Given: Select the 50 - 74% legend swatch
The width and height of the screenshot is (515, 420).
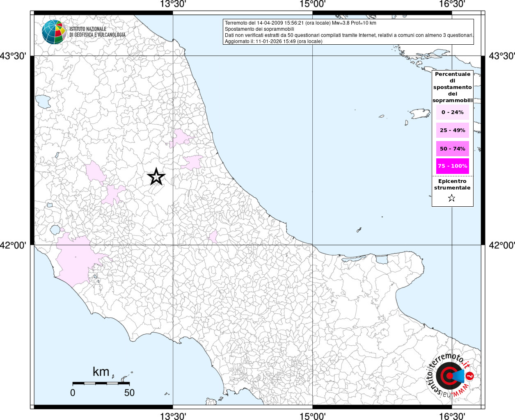Looking at the screenshot, I should [452, 148].
